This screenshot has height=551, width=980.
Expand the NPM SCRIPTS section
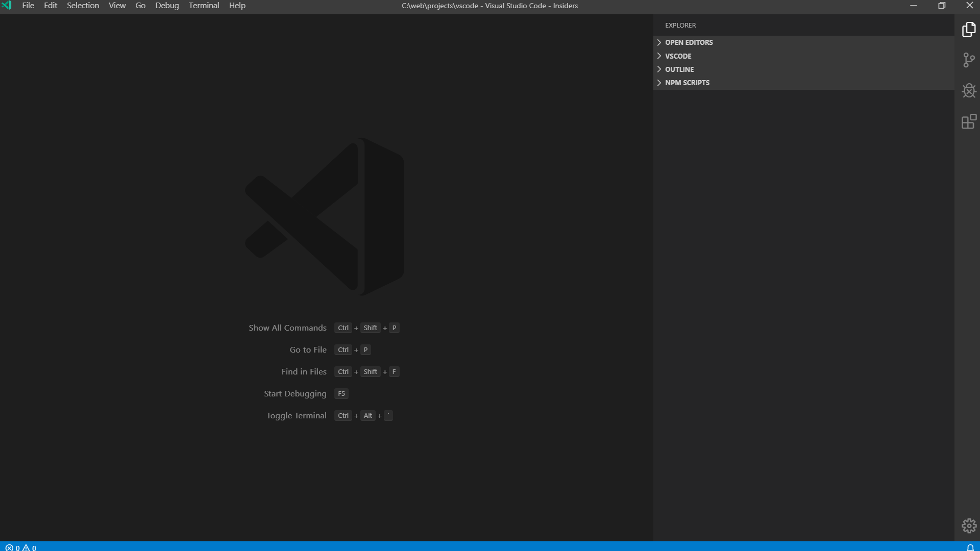click(687, 82)
